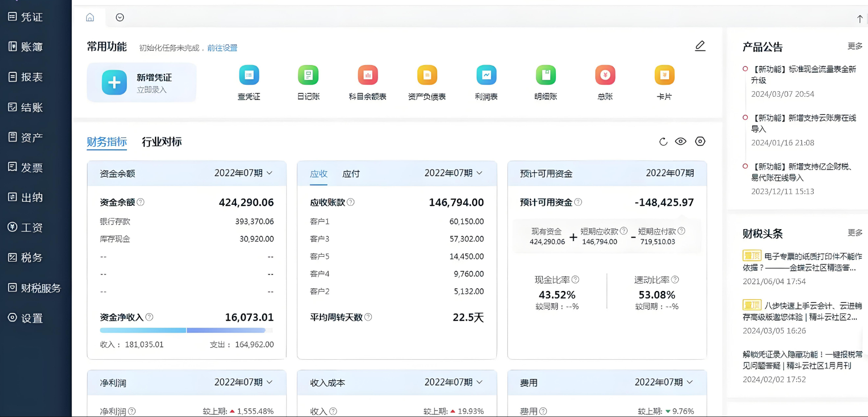Open the 结账 sidebar menu
Viewport: 868px width, 417px height.
click(x=26, y=107)
